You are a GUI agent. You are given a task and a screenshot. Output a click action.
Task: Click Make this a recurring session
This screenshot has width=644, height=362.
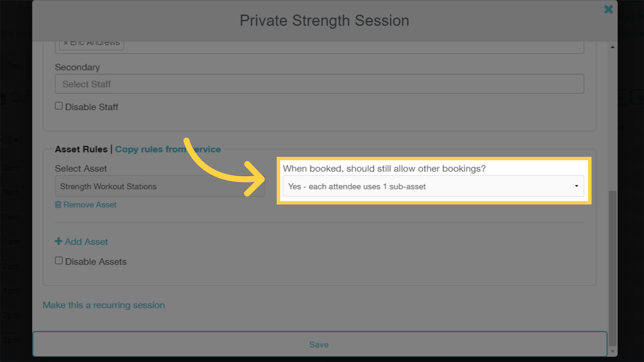coord(104,305)
